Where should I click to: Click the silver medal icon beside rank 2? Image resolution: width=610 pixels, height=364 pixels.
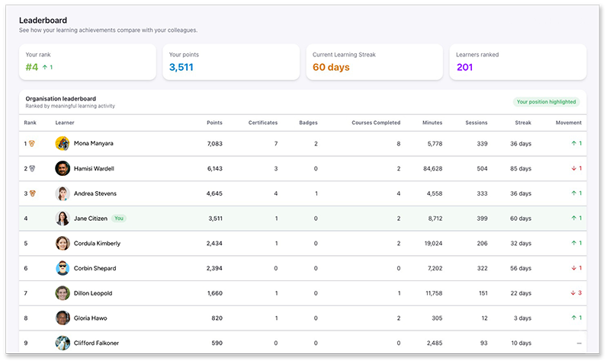click(x=32, y=168)
